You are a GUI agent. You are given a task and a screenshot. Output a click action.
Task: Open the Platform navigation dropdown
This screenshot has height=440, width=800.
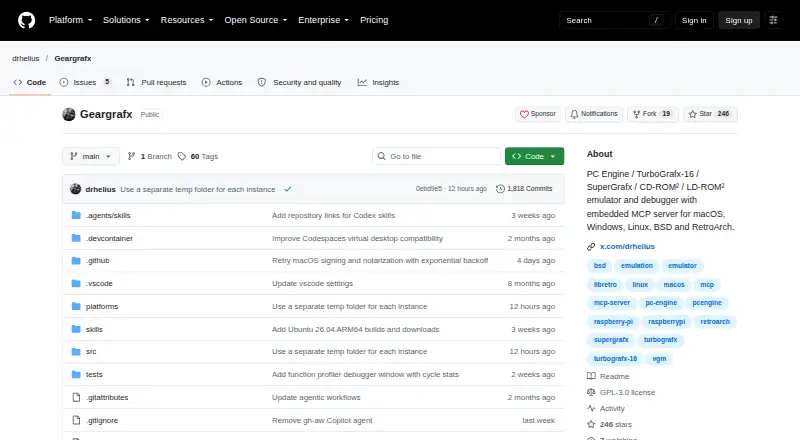click(x=70, y=20)
